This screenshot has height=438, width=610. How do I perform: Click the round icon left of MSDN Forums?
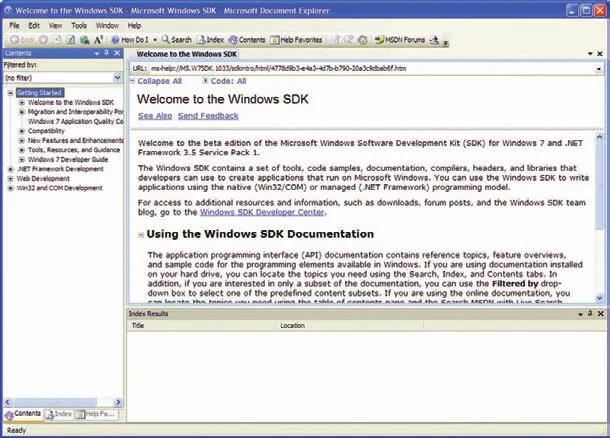[363, 40]
